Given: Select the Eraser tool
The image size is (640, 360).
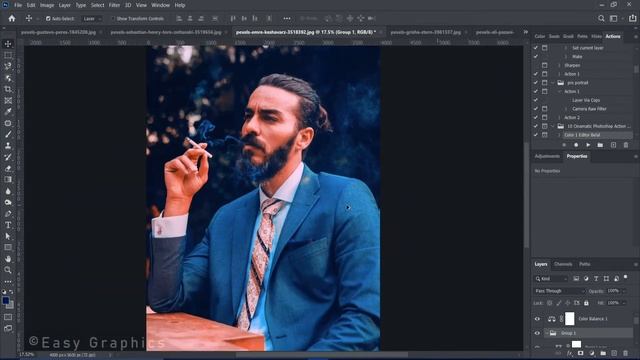Looking at the screenshot, I should [x=8, y=168].
